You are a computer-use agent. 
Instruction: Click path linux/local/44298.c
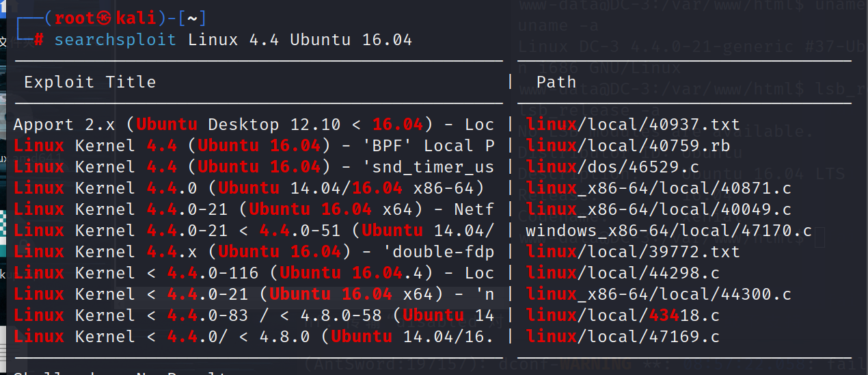[x=623, y=273]
